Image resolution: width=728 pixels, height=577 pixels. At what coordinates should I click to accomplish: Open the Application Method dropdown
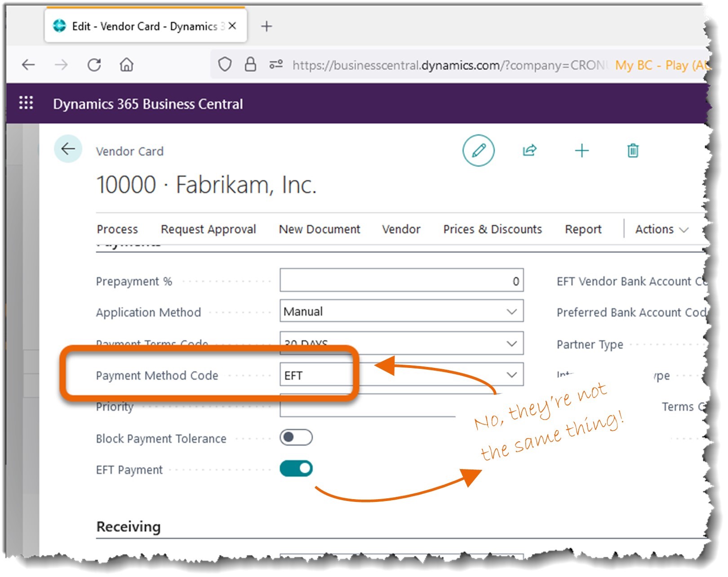coord(401,311)
